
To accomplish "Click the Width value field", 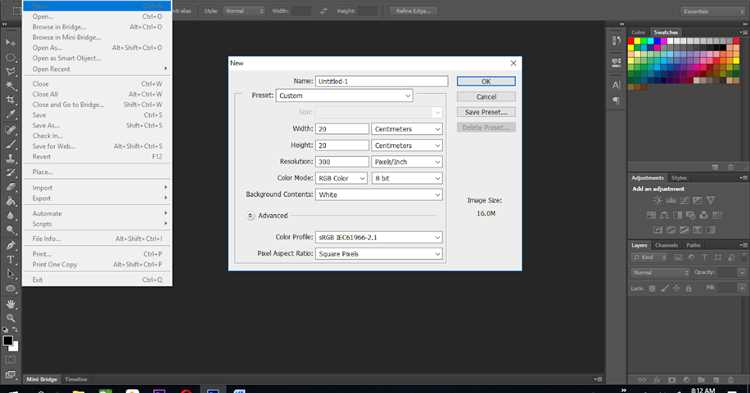I will [342, 129].
